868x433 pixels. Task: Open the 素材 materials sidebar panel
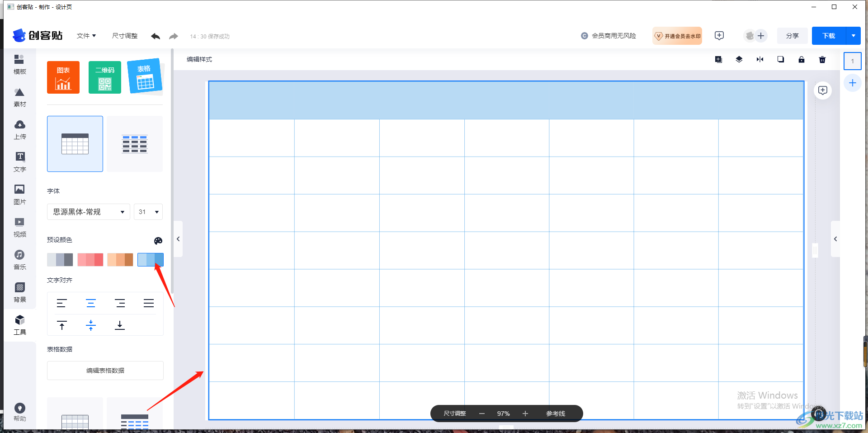[x=19, y=97]
